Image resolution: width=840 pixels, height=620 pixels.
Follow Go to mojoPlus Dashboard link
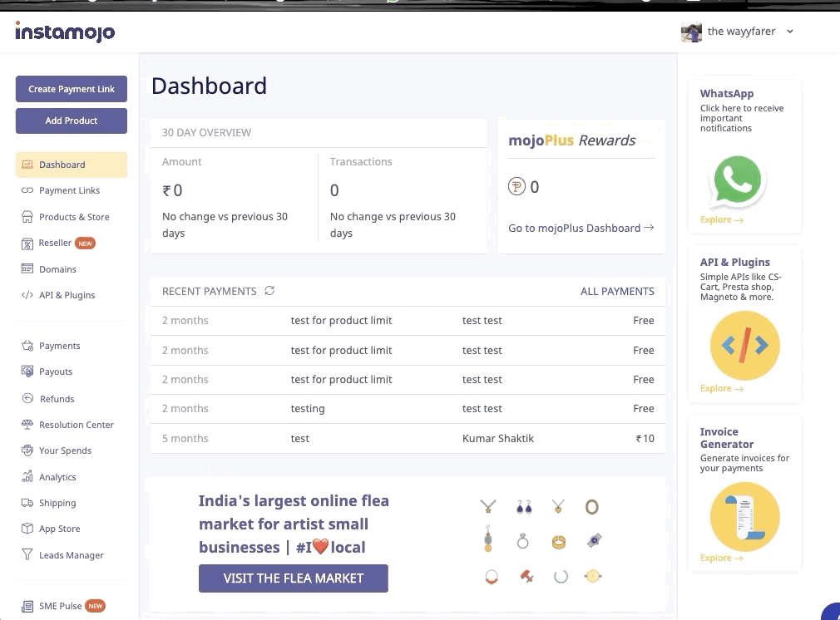[x=581, y=228]
